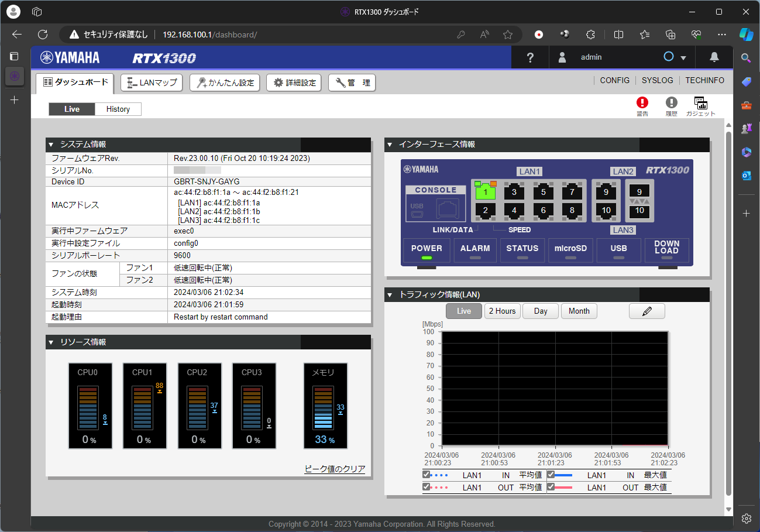Open the admin user dropdown arrow

pos(683,58)
